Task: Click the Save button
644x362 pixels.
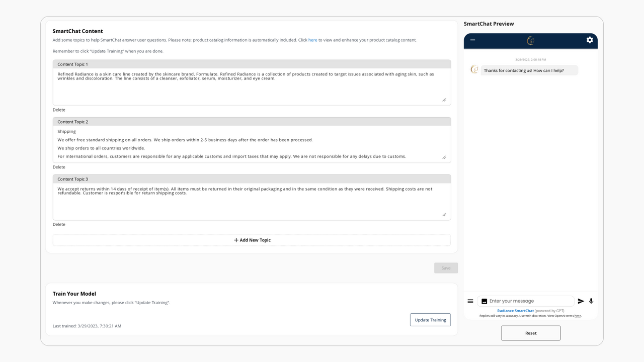Action: (x=445, y=267)
